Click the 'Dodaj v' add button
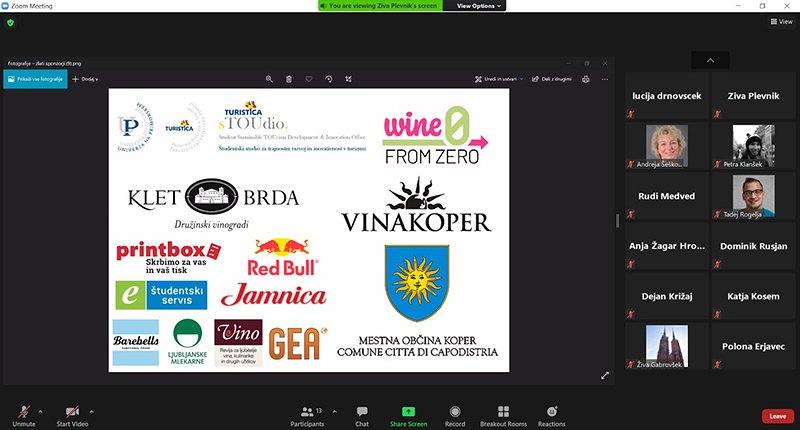This screenshot has width=800, height=430. pos(85,79)
